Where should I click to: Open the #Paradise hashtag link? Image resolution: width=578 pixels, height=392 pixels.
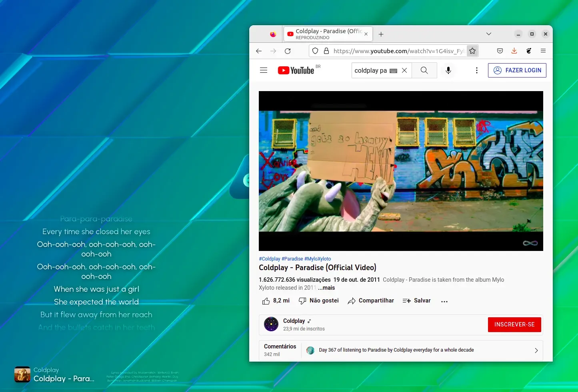click(292, 259)
